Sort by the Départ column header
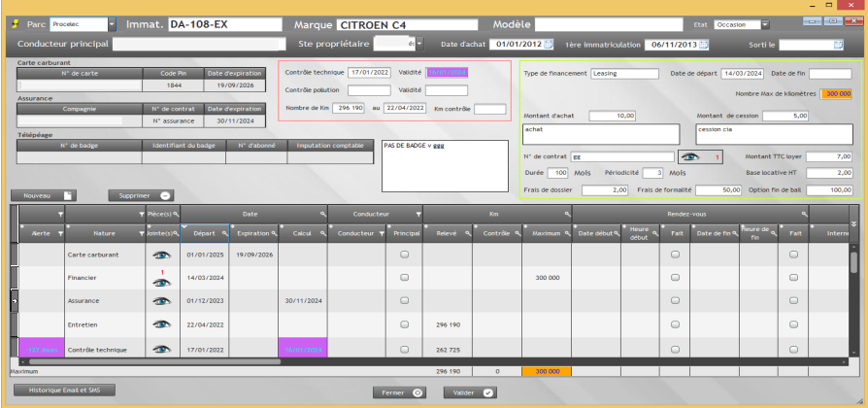Screen dimensions: 868x408 tap(204, 233)
